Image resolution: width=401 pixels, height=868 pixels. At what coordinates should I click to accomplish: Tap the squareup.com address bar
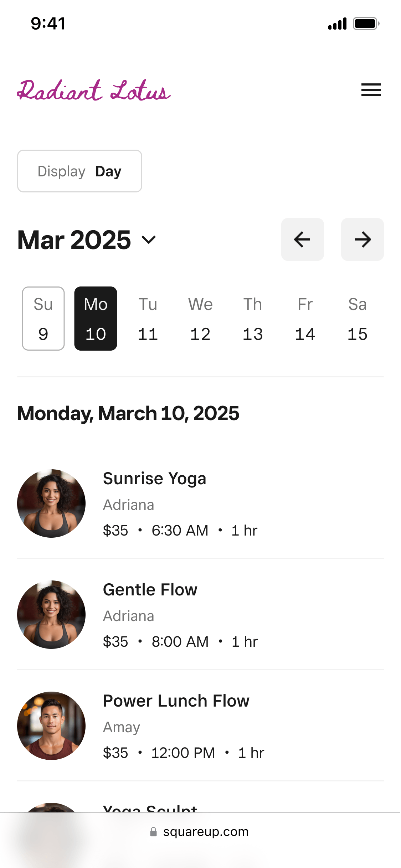click(x=205, y=832)
